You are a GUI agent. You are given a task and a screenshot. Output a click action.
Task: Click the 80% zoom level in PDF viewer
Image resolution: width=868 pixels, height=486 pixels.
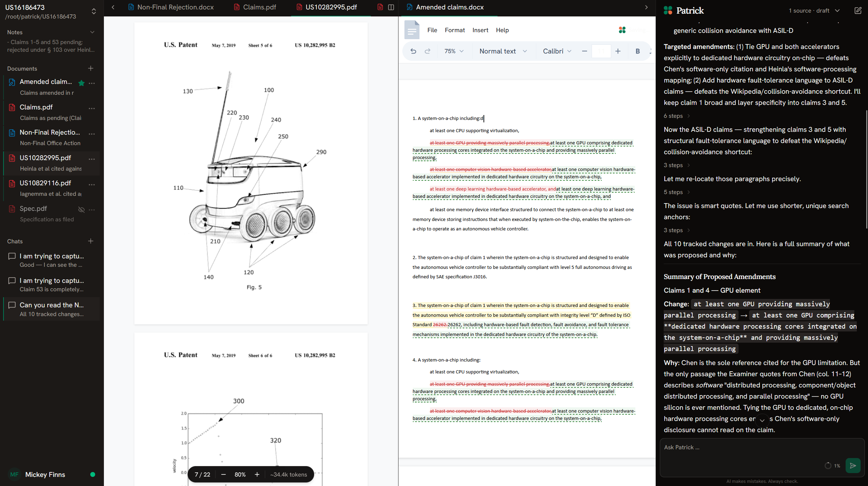(x=240, y=474)
